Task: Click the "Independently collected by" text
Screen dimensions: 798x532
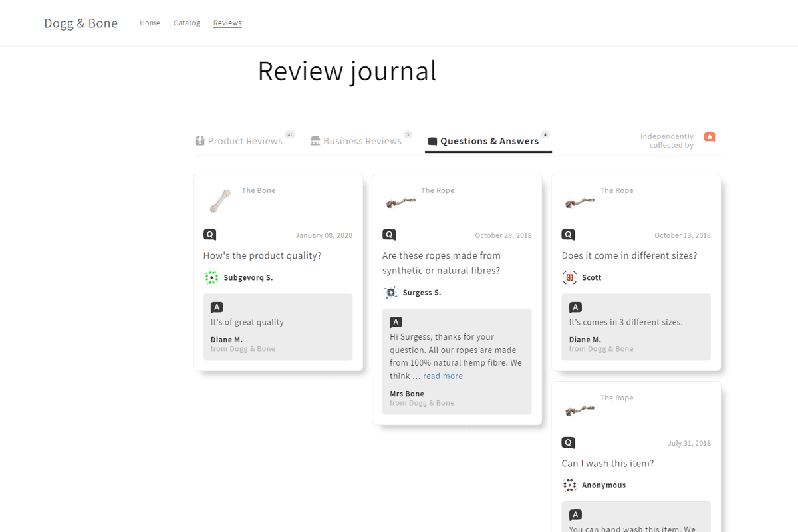Action: click(x=667, y=140)
